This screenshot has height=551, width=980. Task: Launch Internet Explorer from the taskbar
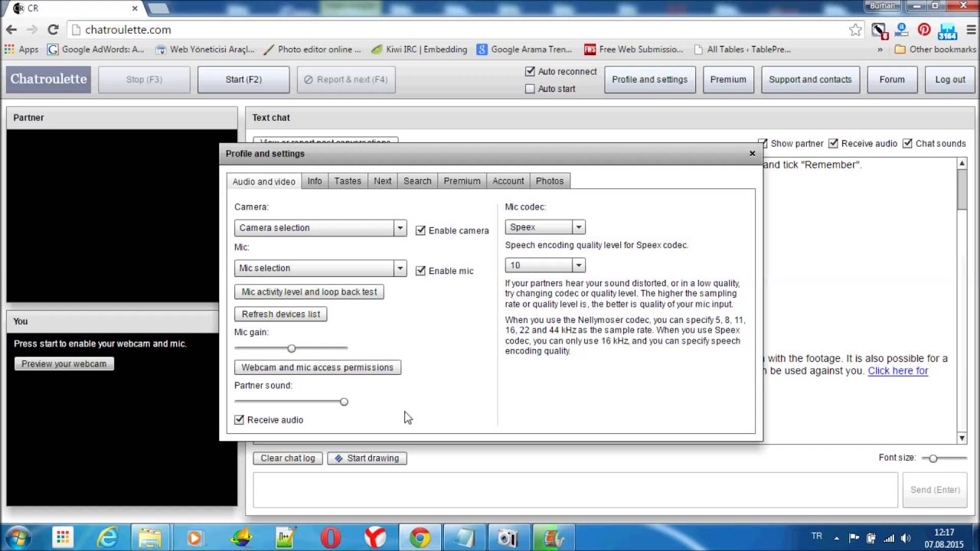pos(107,538)
